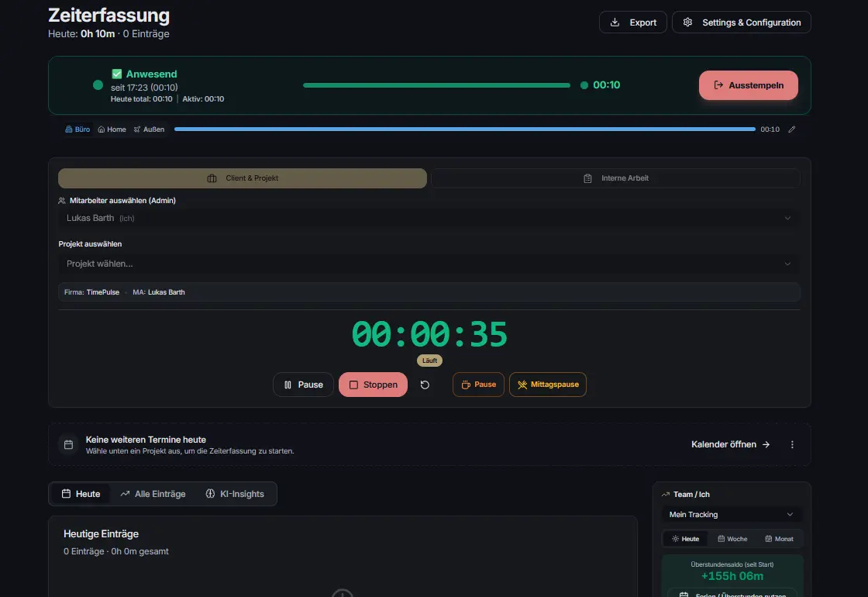Click the circular reset arrow next to Stoppen
This screenshot has height=597, width=868.
[425, 385]
